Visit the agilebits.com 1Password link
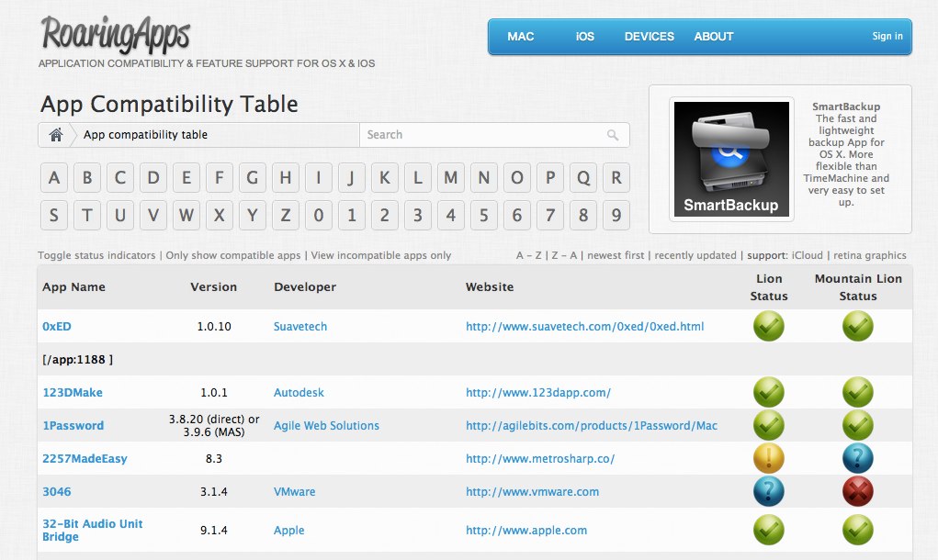The image size is (938, 560). pos(592,426)
